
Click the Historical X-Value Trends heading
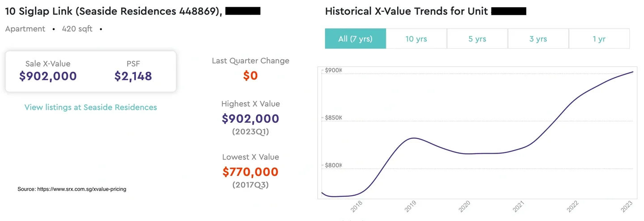(406, 11)
